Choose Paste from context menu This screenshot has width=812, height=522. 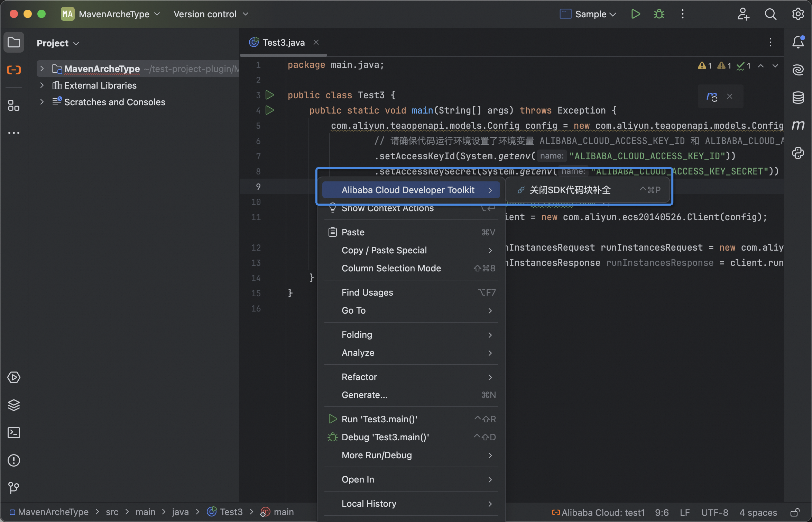tap(411, 232)
